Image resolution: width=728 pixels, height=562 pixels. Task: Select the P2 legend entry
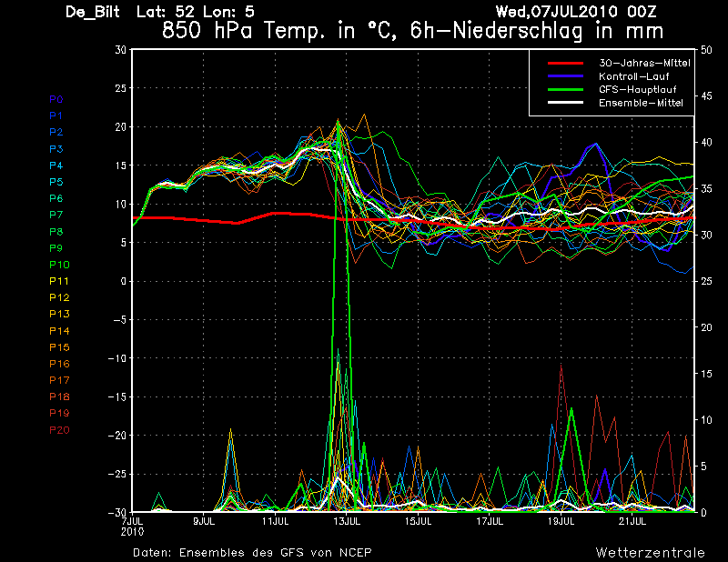click(x=56, y=132)
